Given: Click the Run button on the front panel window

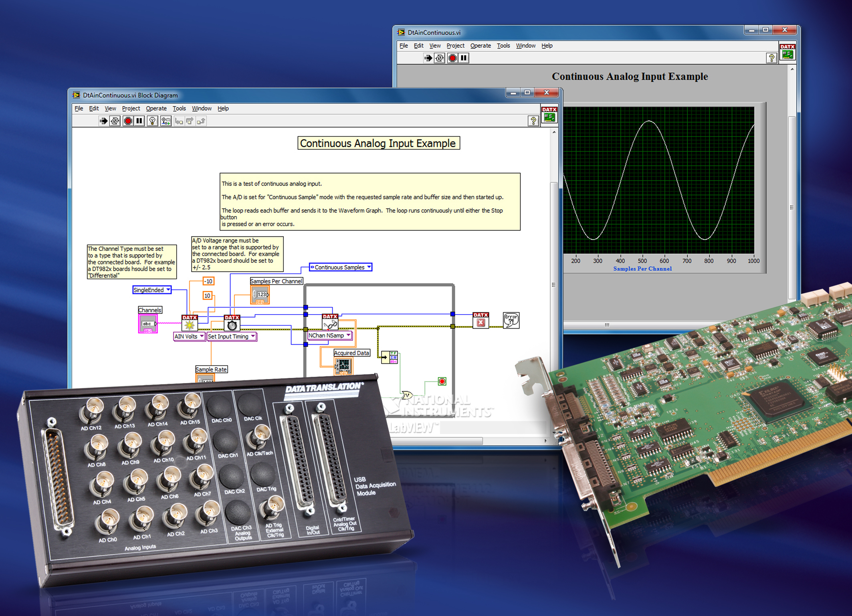Looking at the screenshot, I should click(428, 58).
